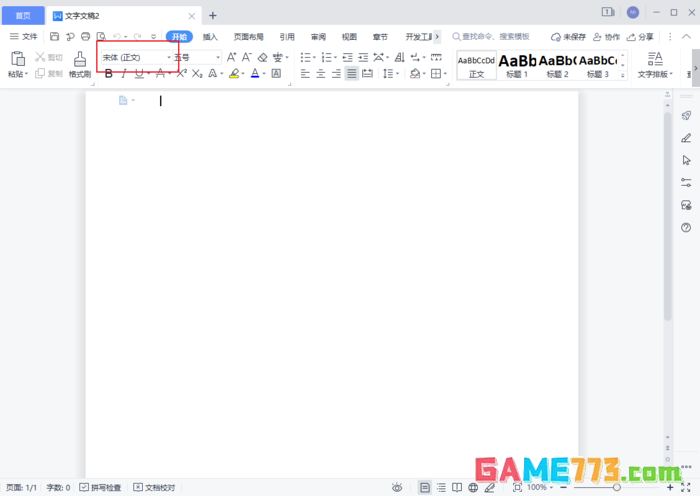This screenshot has height=496, width=700.
Task: Click the 分享 share button
Action: (641, 36)
